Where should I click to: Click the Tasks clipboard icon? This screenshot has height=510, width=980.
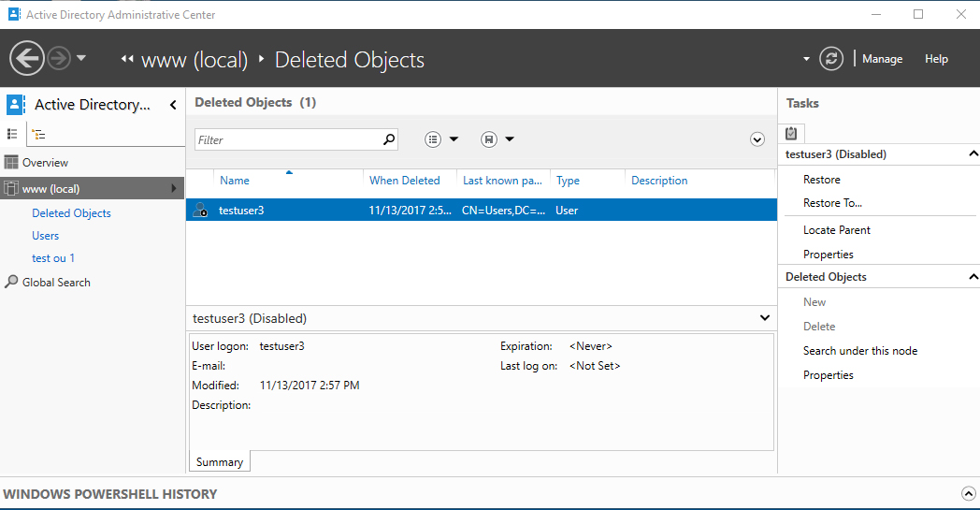tap(791, 133)
